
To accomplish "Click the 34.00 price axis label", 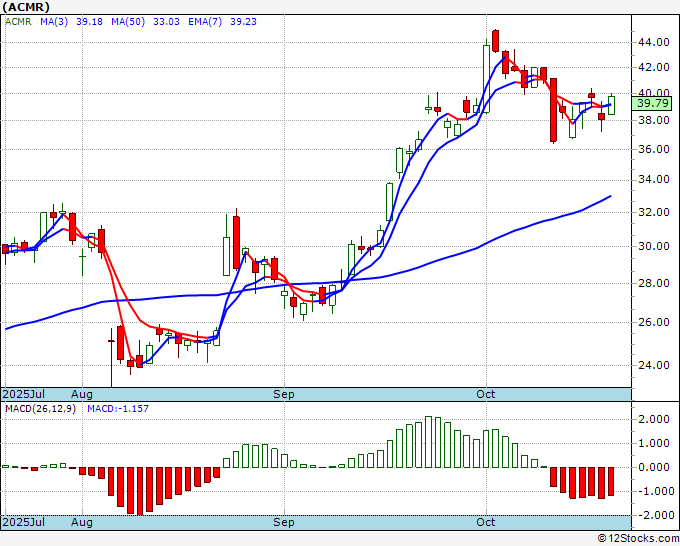I will [x=653, y=180].
